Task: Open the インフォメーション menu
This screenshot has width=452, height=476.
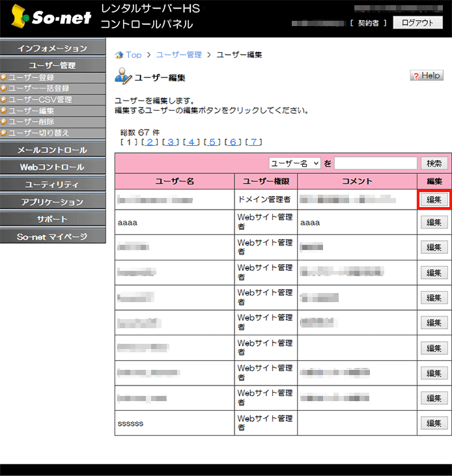Action: [52, 49]
